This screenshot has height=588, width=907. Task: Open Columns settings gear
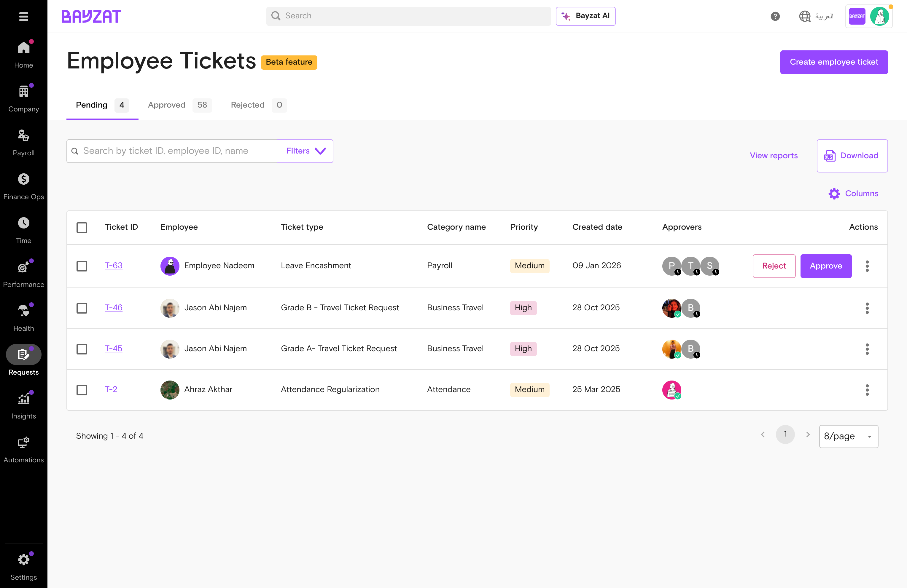click(853, 194)
